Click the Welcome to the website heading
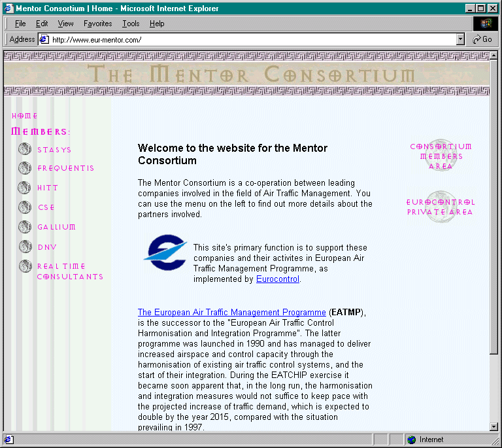The height and width of the screenshot is (448, 502). [233, 154]
